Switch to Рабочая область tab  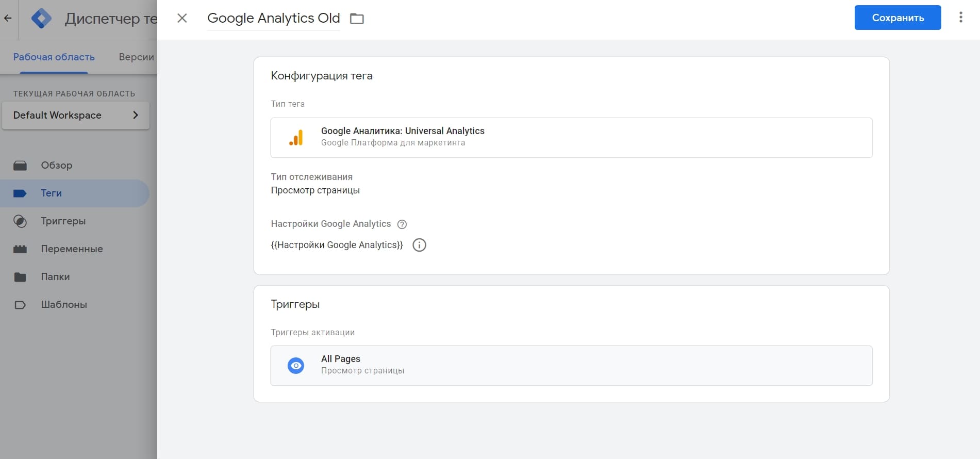point(54,57)
